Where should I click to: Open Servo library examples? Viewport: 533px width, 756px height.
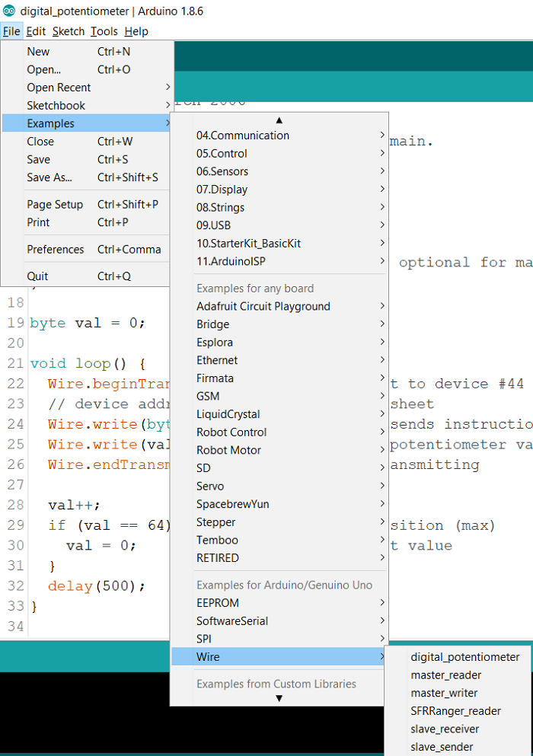(279, 486)
